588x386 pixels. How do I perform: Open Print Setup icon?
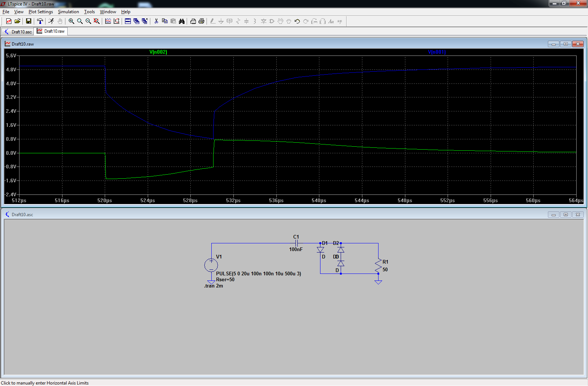tap(193, 21)
